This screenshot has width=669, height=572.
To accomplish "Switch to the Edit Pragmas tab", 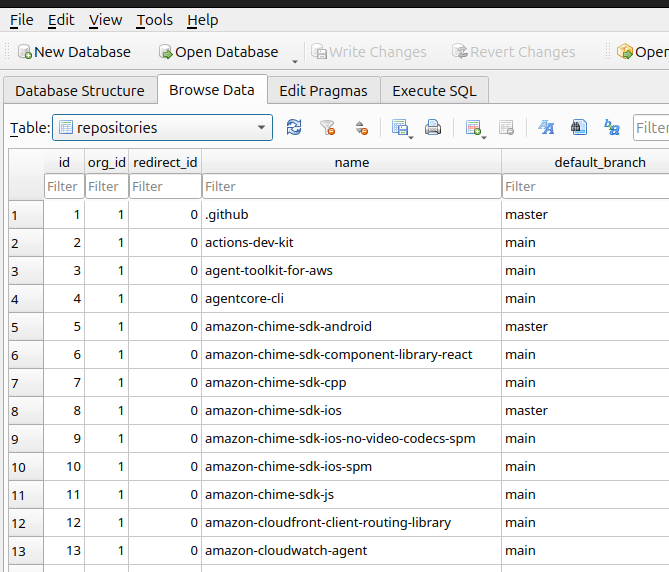I will [x=323, y=90].
